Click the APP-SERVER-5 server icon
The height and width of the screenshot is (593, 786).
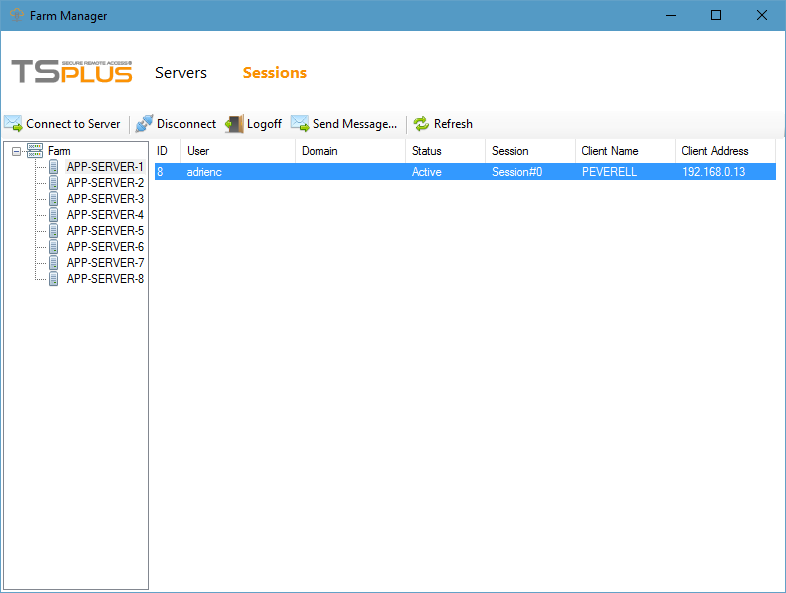54,231
